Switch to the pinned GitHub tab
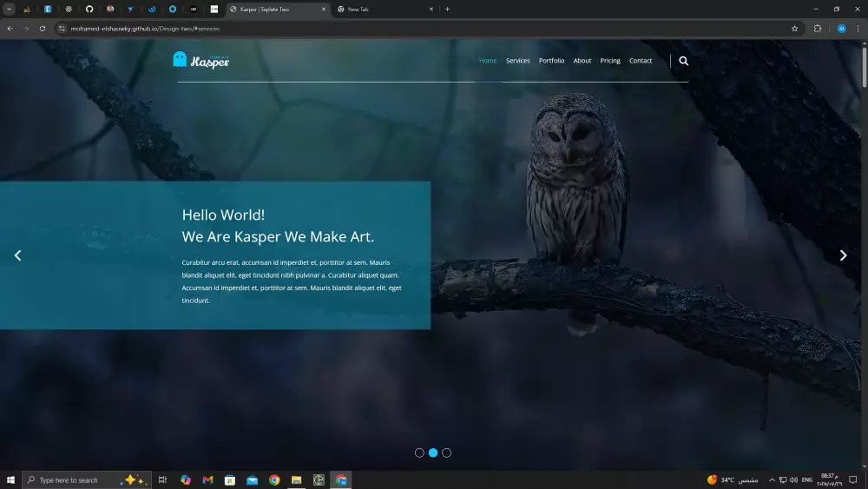The height and width of the screenshot is (489, 868). pos(89,10)
